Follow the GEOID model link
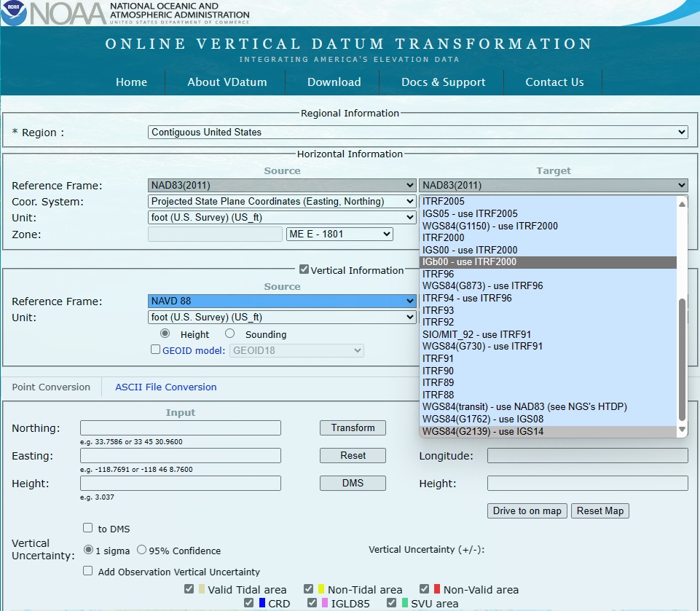The width and height of the screenshot is (700, 611). [193, 350]
